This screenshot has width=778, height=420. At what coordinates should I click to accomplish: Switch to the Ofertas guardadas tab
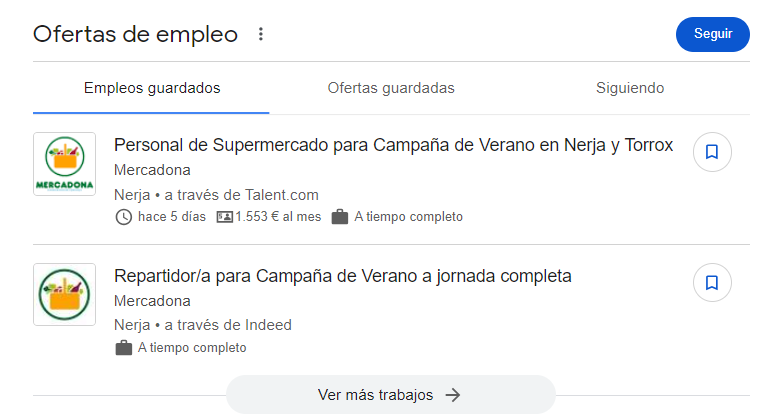point(391,88)
